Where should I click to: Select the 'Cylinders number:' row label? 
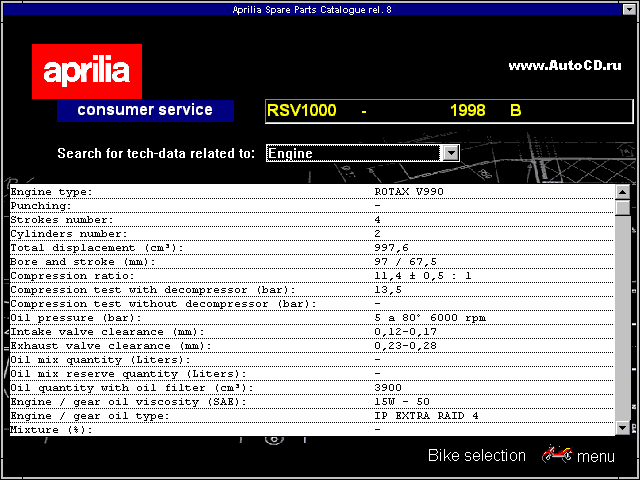click(x=69, y=234)
